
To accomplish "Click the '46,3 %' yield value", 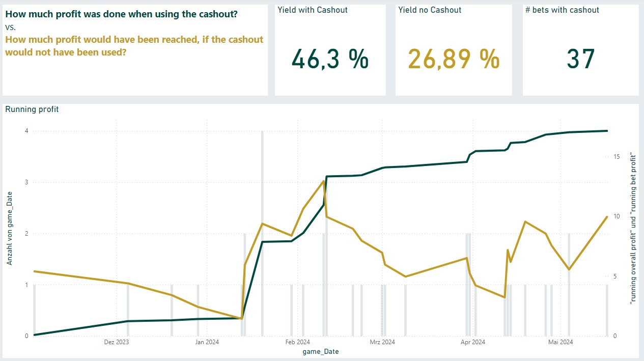I will tap(330, 59).
